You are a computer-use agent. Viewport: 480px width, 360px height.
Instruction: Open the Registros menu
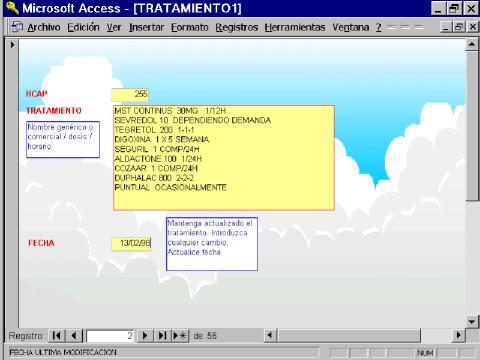coord(237,27)
